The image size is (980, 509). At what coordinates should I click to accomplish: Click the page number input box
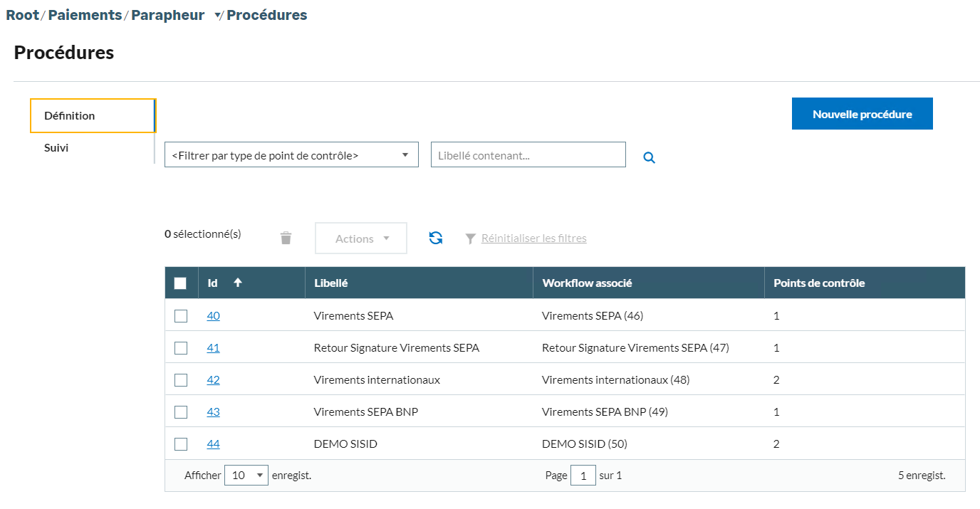click(583, 476)
